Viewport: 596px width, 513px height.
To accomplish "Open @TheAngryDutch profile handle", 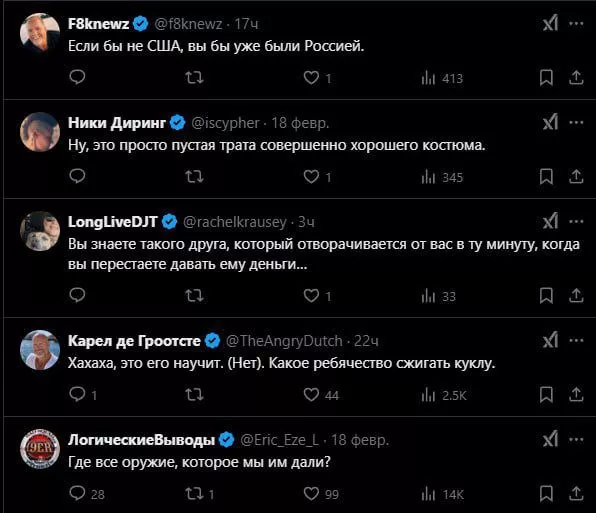I will tap(284, 341).
